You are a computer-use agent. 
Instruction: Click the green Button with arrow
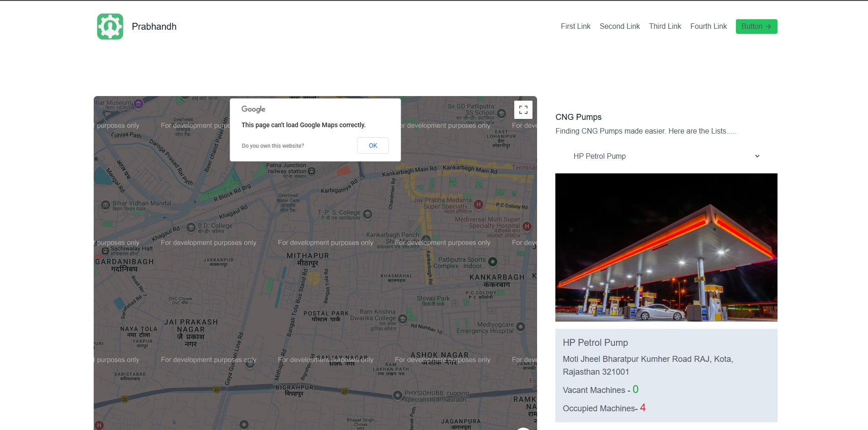pos(756,27)
